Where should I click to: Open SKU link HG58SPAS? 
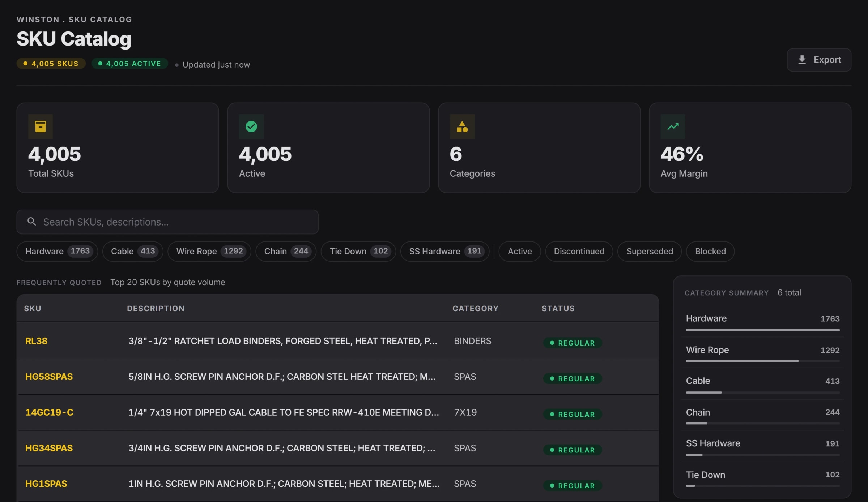coord(49,377)
